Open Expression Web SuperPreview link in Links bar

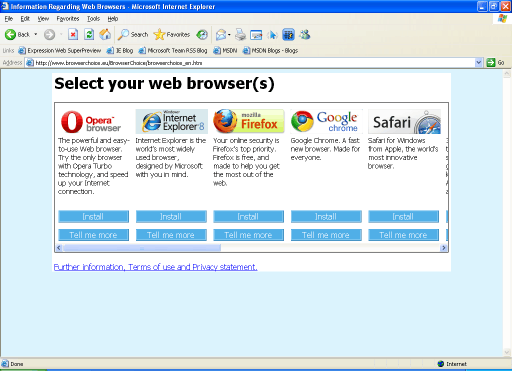(60, 51)
